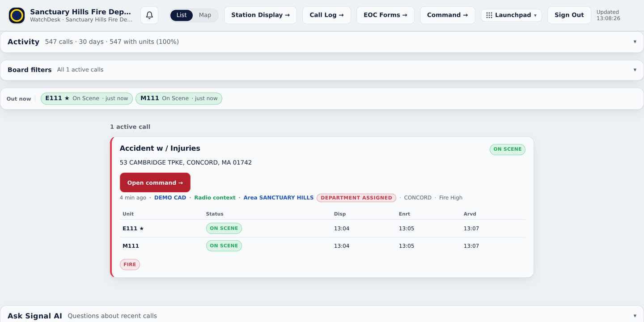The height and width of the screenshot is (322, 644).
Task: Click the 53 CAMBRIDGE TPKE address text
Action: click(x=186, y=163)
